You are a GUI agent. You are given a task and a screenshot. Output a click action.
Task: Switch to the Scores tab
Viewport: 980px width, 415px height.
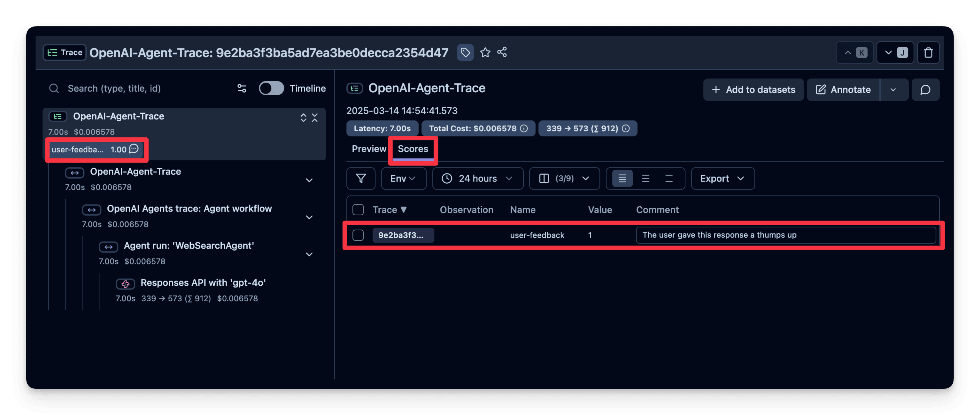(x=413, y=149)
